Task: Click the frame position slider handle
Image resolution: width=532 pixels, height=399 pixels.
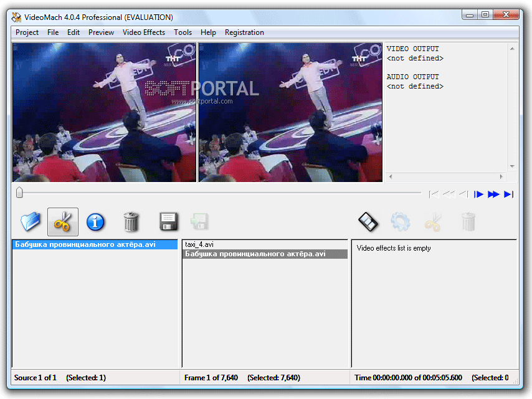Action: 19,192
